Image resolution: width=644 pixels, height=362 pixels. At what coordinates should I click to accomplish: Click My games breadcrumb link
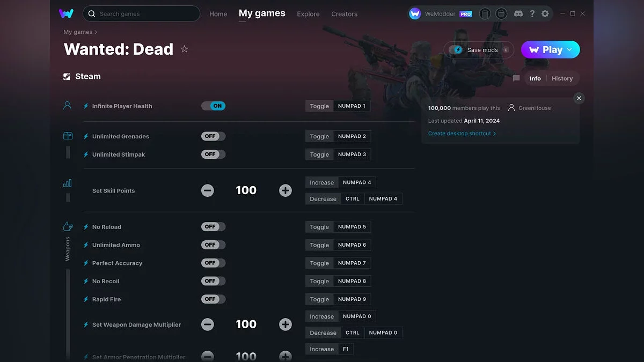(x=78, y=32)
